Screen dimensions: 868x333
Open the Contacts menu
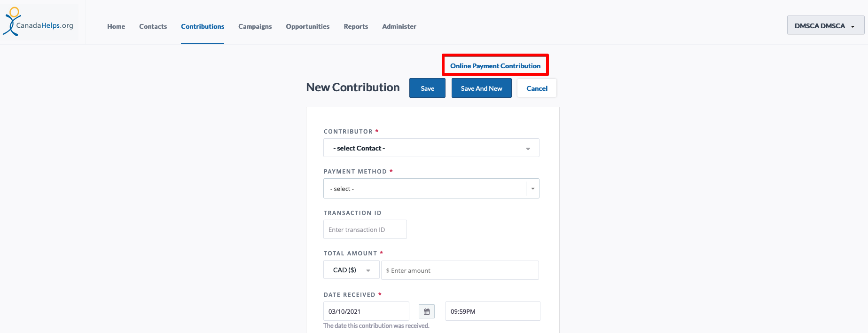coord(153,26)
